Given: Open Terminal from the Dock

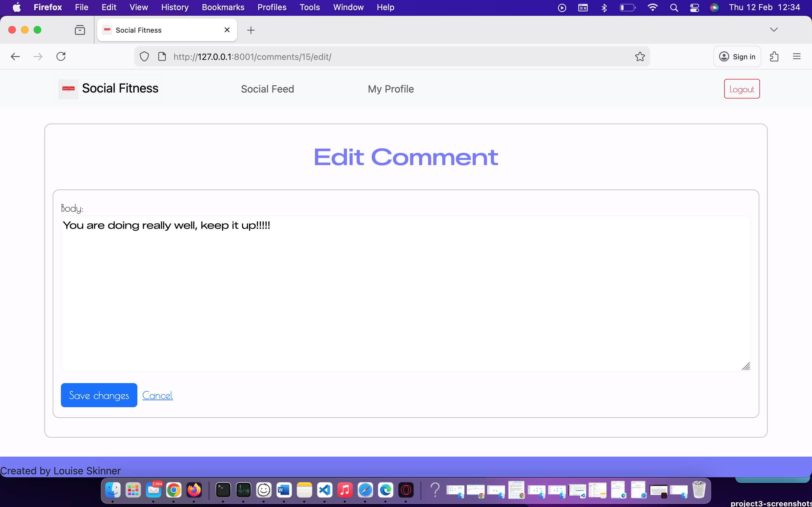Looking at the screenshot, I should pos(223,490).
